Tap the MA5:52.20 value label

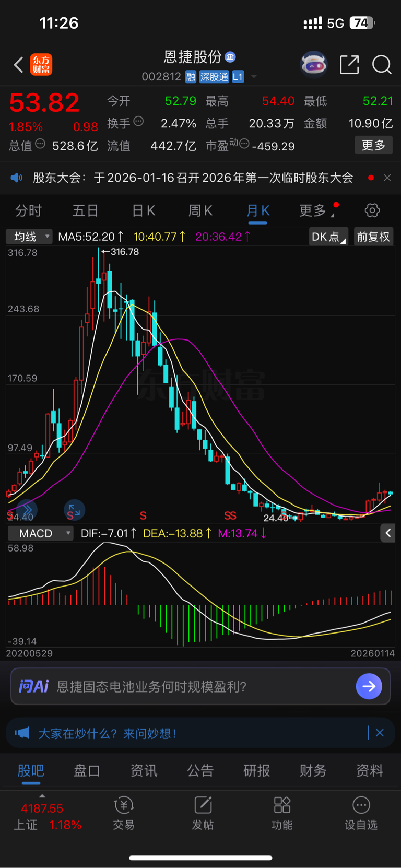[x=91, y=237]
